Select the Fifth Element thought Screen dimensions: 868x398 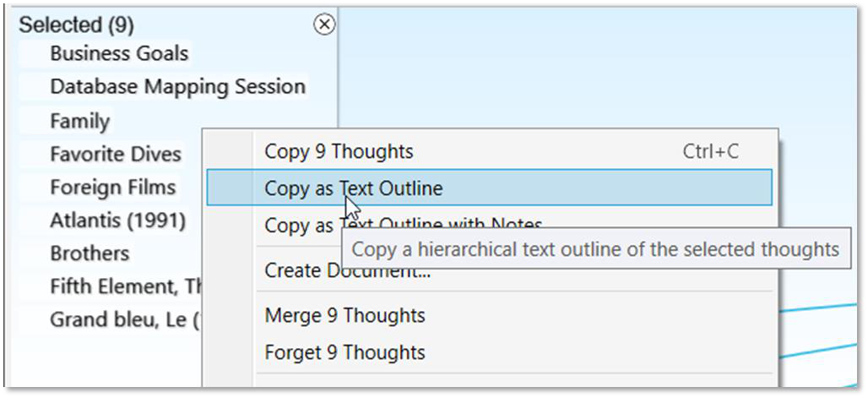click(122, 286)
